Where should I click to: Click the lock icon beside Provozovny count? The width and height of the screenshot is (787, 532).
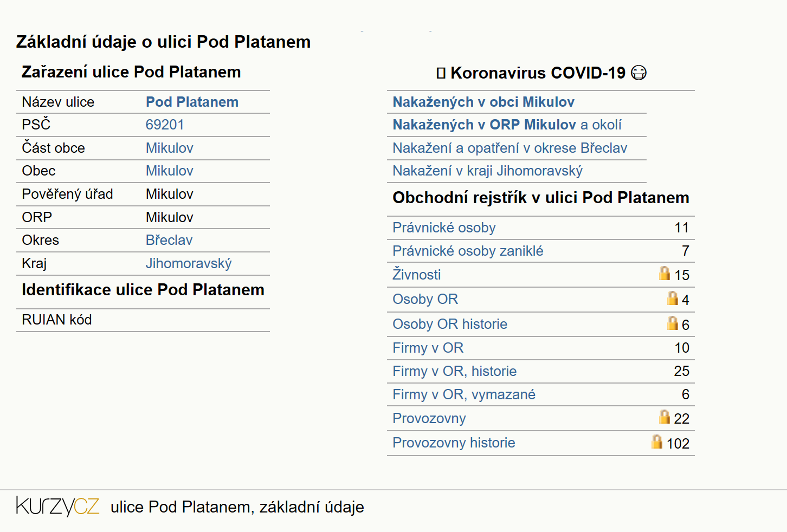click(665, 417)
